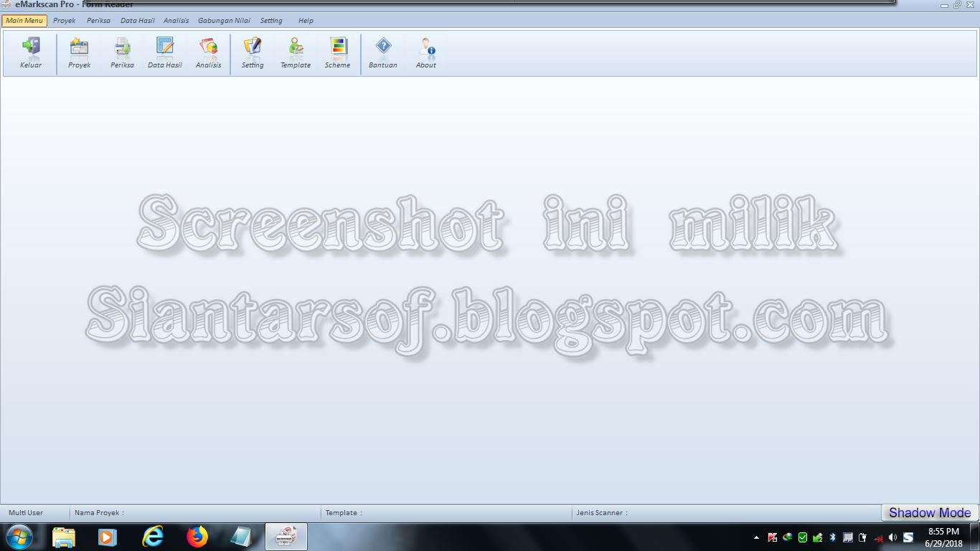Viewport: 980px width, 551px height.
Task: Open the Data Hasil toolbar icon
Action: (x=165, y=54)
